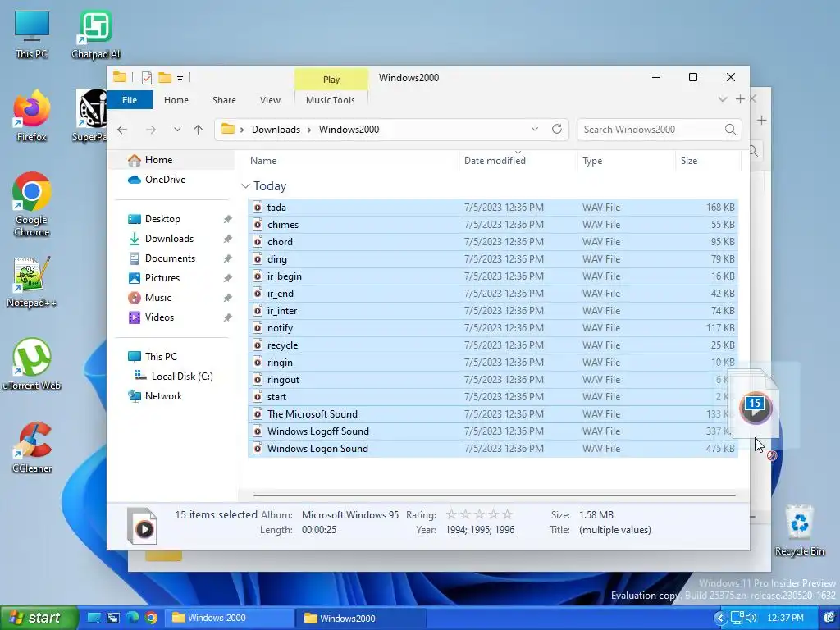Click the Properties checkmark quick access icon
The width and height of the screenshot is (840, 630).
(x=146, y=78)
